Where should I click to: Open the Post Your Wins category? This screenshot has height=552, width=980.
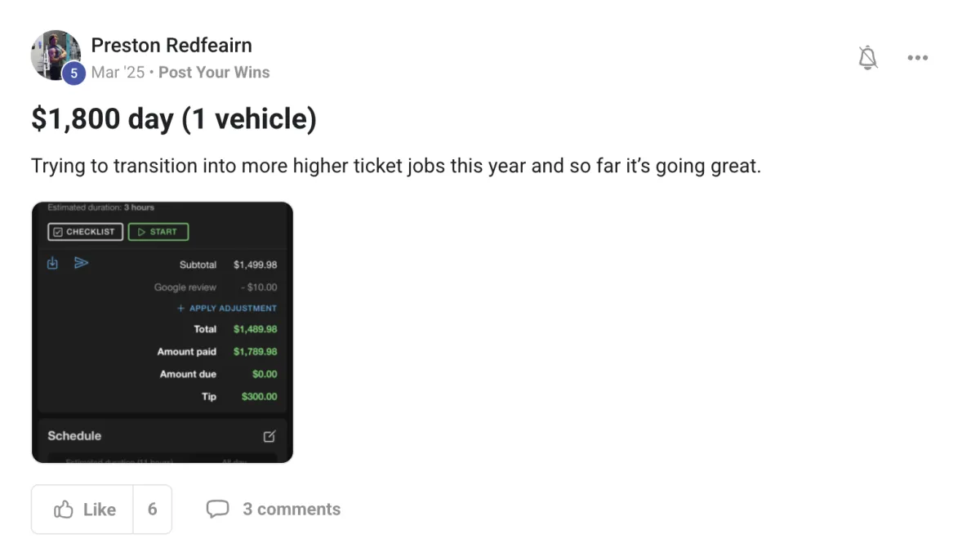(214, 73)
